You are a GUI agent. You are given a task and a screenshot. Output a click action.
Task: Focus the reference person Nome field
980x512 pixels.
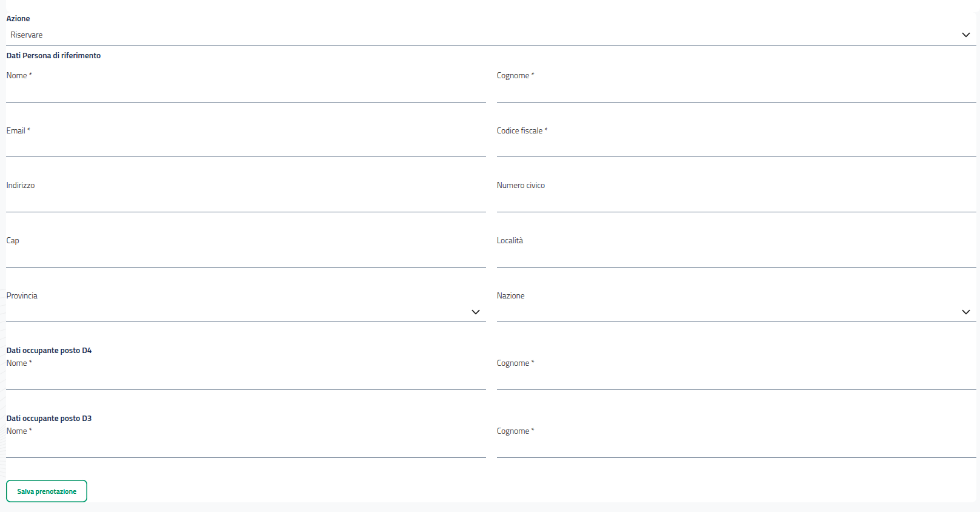coord(245,92)
